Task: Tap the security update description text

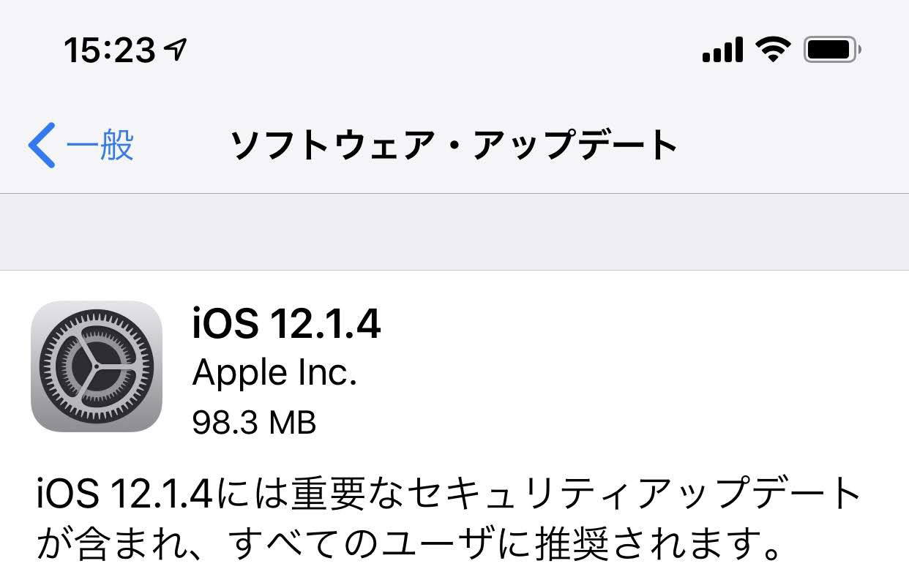Action: (x=449, y=517)
